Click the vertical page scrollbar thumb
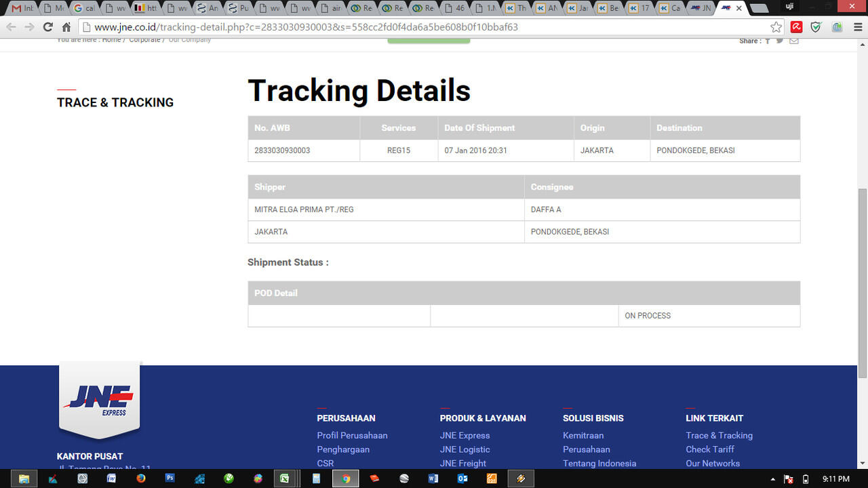The width and height of the screenshot is (868, 488). pos(863,283)
